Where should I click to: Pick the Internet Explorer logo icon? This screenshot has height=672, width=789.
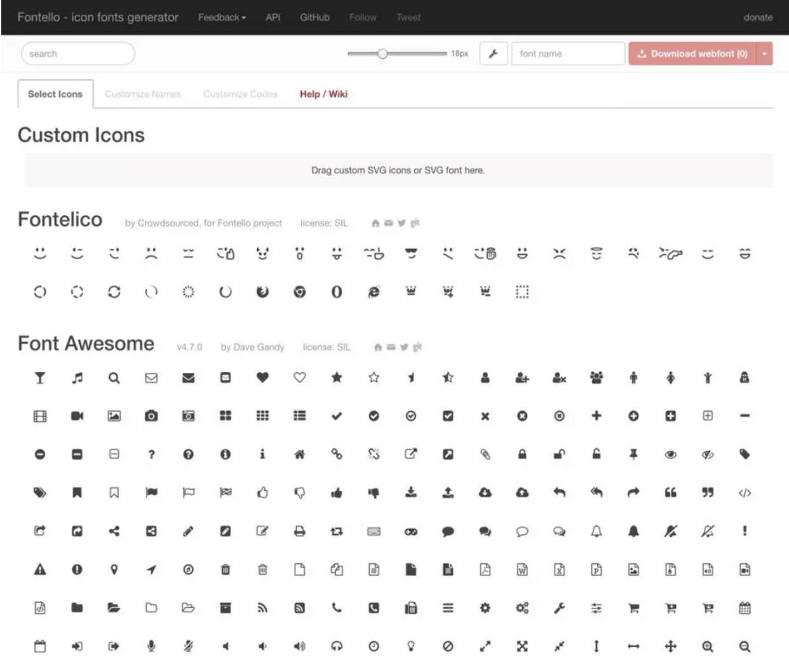(x=374, y=292)
